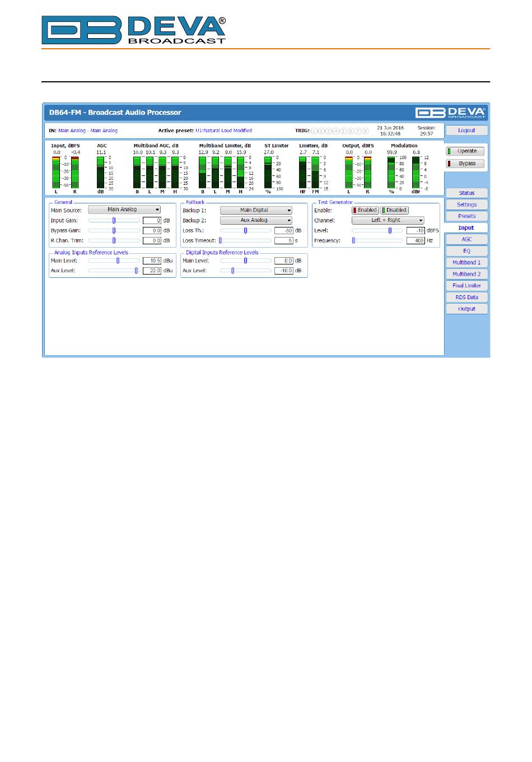Open the Settings tab
Screen dimensions: 532x762
pos(466,205)
